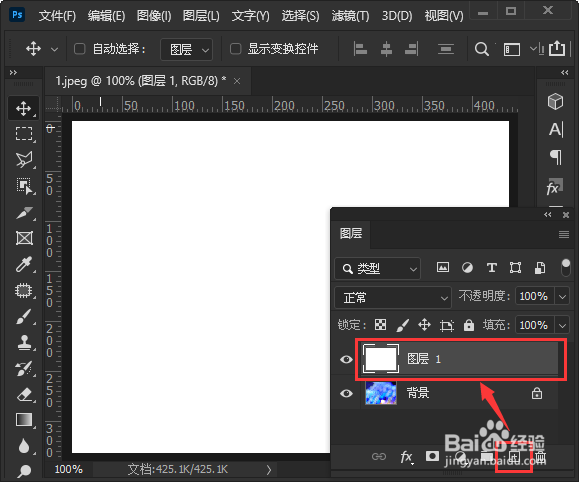The image size is (579, 482).
Task: Select the Polygonal Lasso tool
Action: tap(24, 160)
